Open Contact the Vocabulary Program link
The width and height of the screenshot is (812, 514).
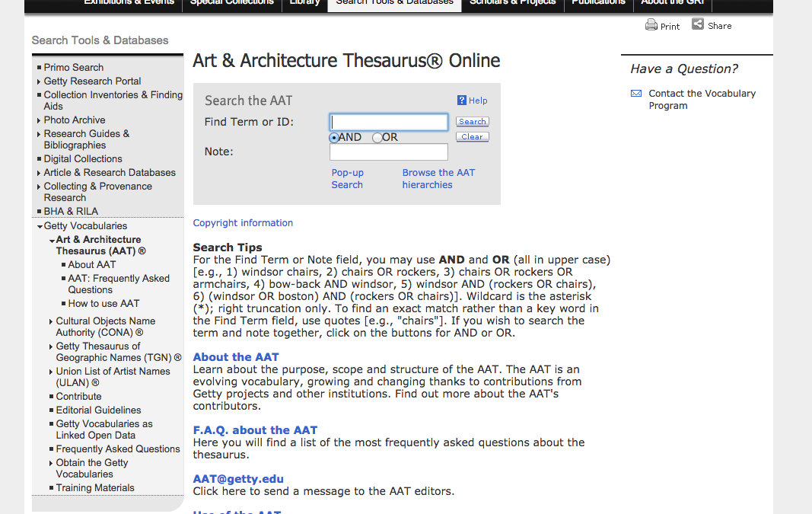702,100
